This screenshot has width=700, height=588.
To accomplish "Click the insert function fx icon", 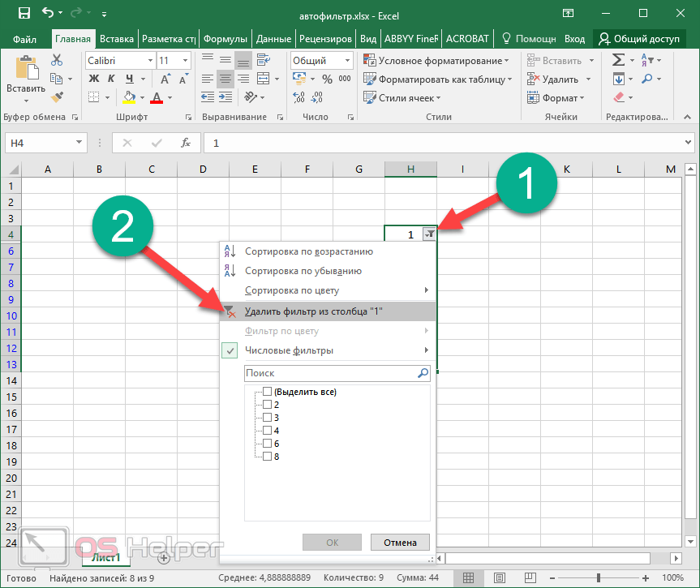I will pyautogui.click(x=186, y=143).
